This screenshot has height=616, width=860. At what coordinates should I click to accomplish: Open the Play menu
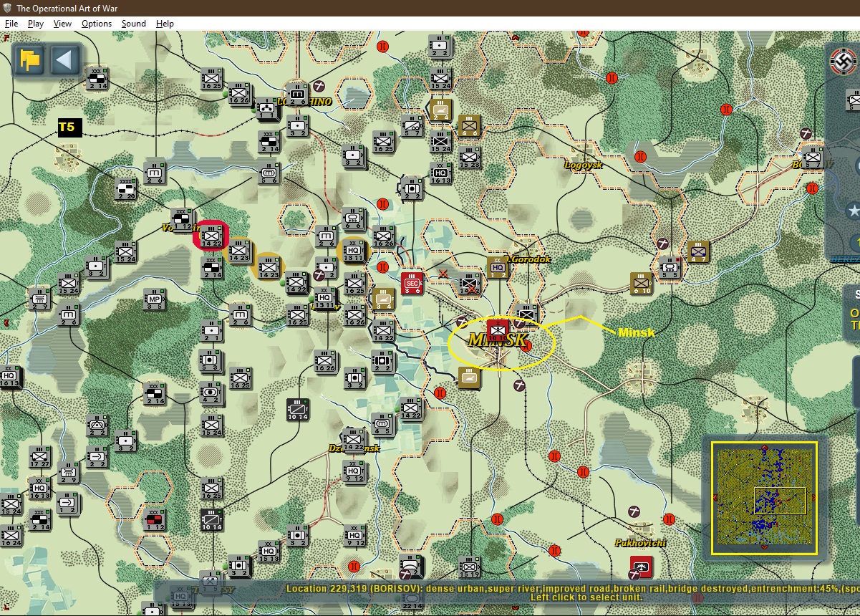36,24
